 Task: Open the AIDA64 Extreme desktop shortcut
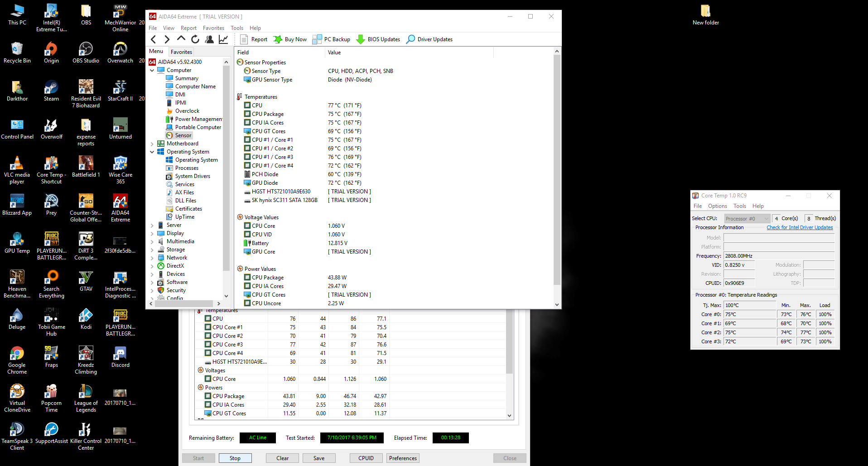pos(120,208)
